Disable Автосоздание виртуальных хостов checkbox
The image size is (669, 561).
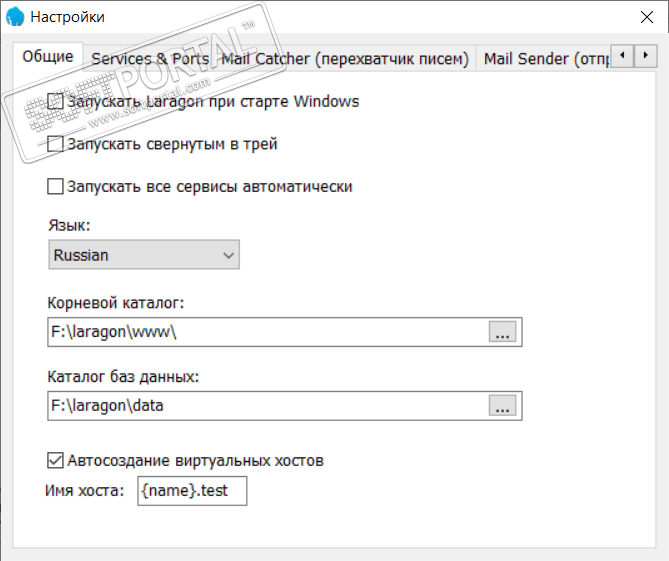(x=55, y=461)
